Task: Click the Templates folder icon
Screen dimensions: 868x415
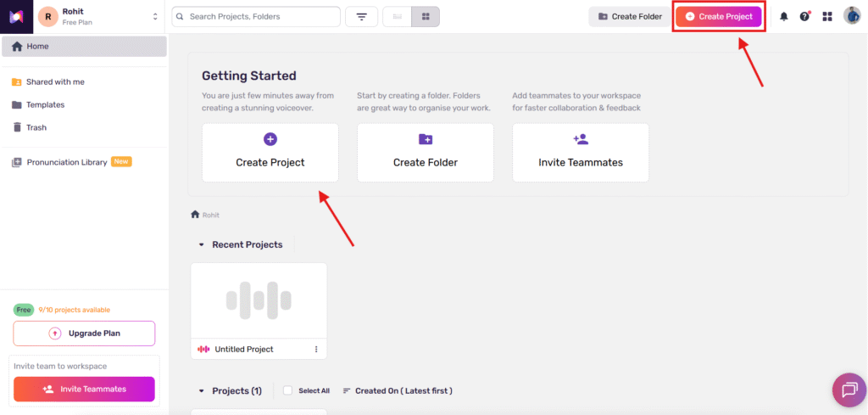Action: click(x=17, y=104)
